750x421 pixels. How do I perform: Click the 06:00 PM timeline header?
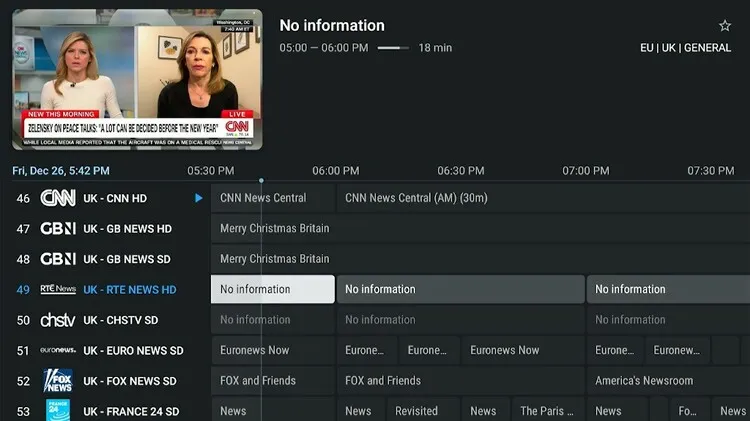[x=336, y=171]
